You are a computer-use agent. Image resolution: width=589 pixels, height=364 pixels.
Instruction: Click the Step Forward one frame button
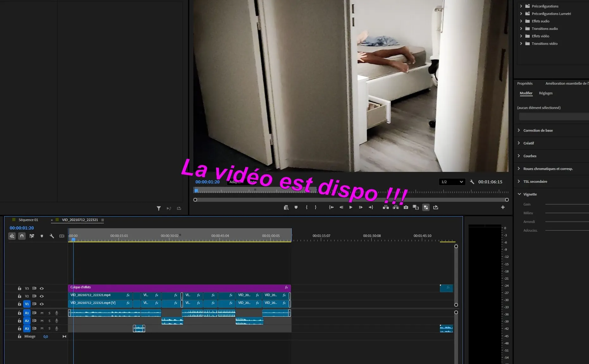point(361,207)
